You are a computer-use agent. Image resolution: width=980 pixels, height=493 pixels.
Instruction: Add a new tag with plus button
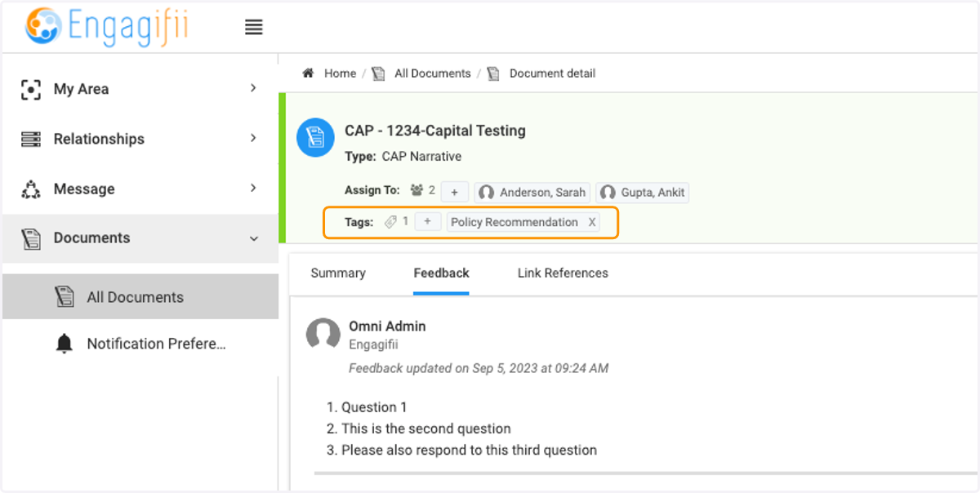point(427,221)
